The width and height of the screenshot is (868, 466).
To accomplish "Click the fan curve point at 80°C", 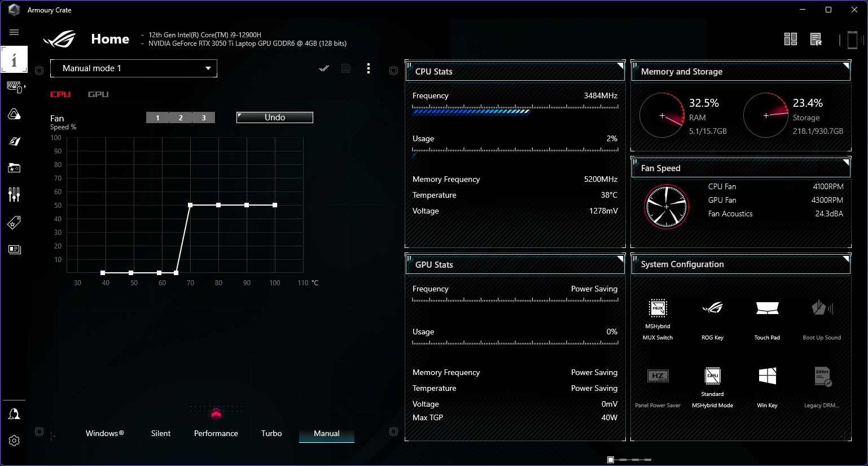I will 218,205.
